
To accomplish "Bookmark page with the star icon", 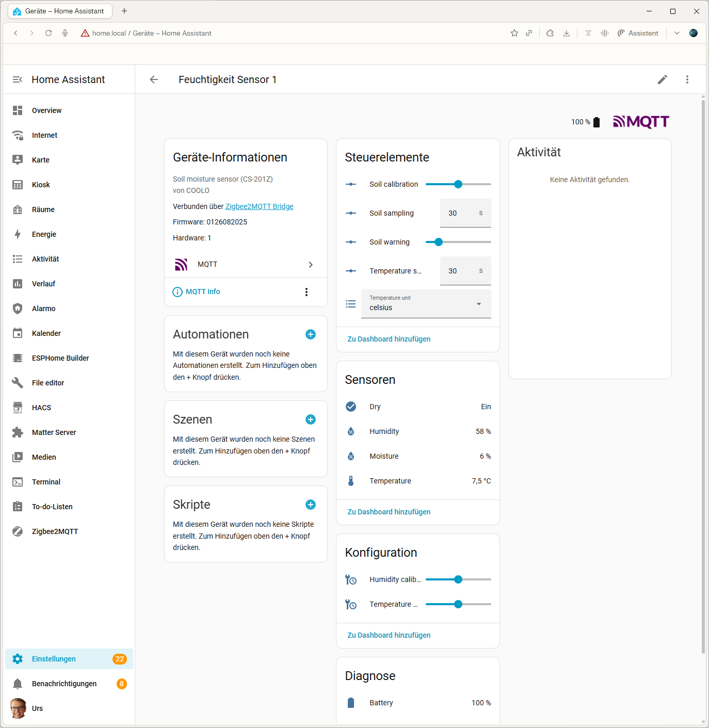I will [x=514, y=33].
